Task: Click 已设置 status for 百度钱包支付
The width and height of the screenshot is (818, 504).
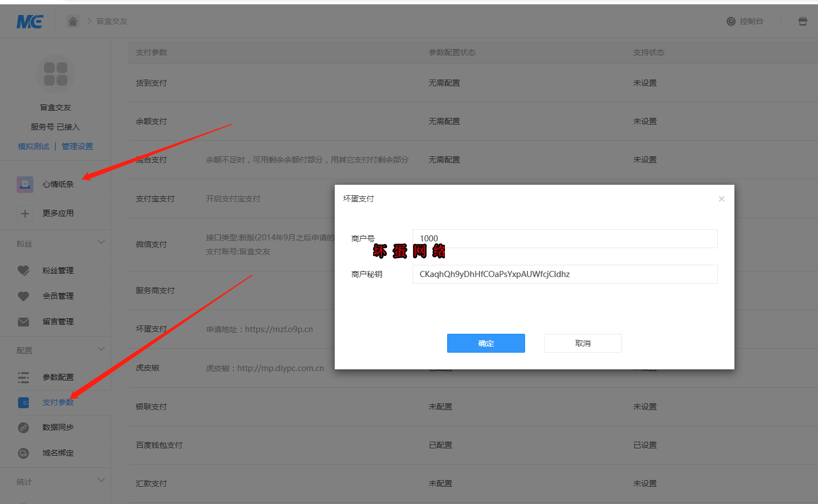Action: tap(645, 445)
